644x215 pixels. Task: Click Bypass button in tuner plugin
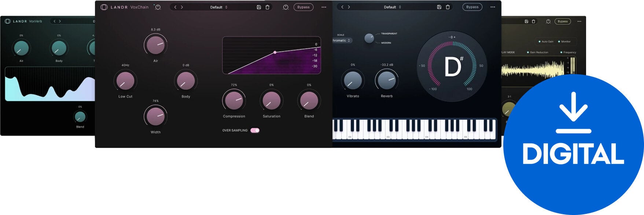[472, 7]
